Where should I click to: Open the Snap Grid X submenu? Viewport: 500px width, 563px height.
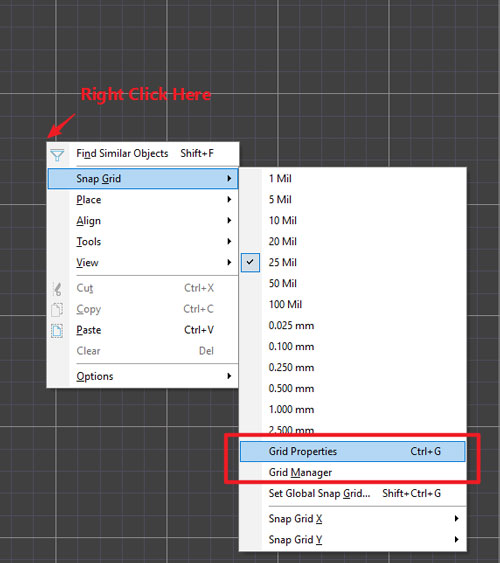point(353,518)
